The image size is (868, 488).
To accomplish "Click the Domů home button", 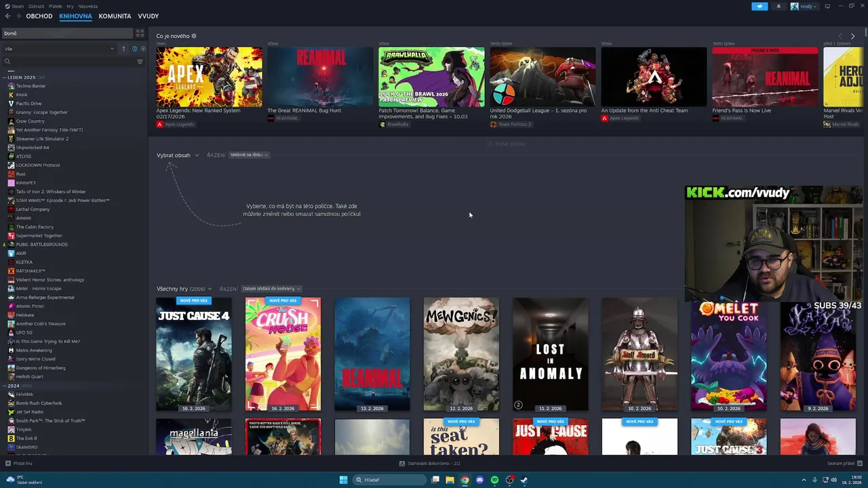I will pos(67,33).
